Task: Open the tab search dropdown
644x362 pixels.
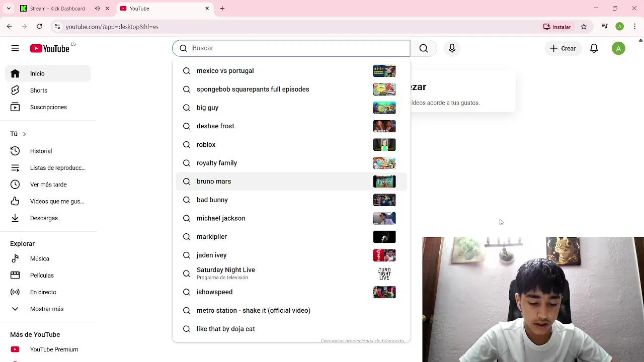Action: click(x=9, y=9)
